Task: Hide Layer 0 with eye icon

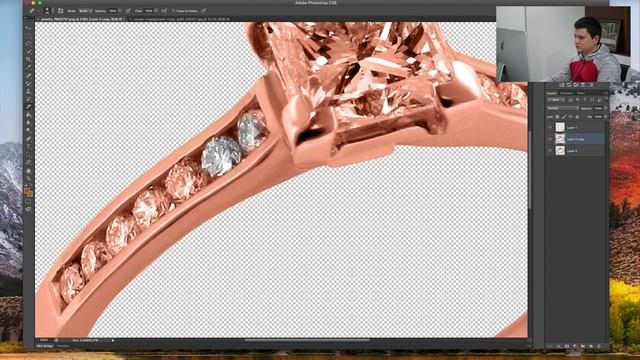Action: [550, 151]
